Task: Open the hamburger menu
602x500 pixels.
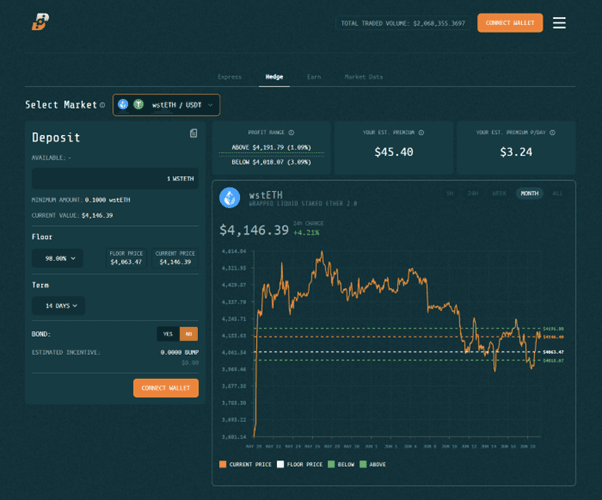Action: (559, 23)
